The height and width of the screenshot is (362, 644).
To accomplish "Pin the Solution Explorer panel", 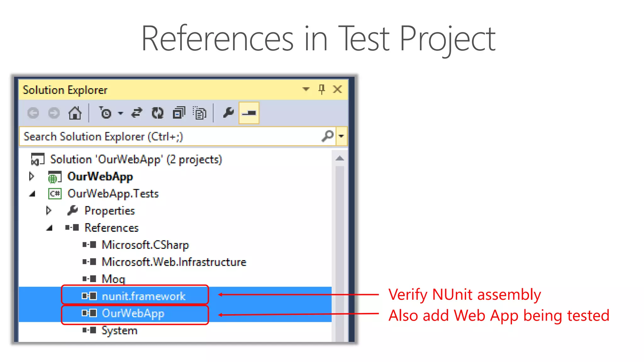I will [321, 89].
